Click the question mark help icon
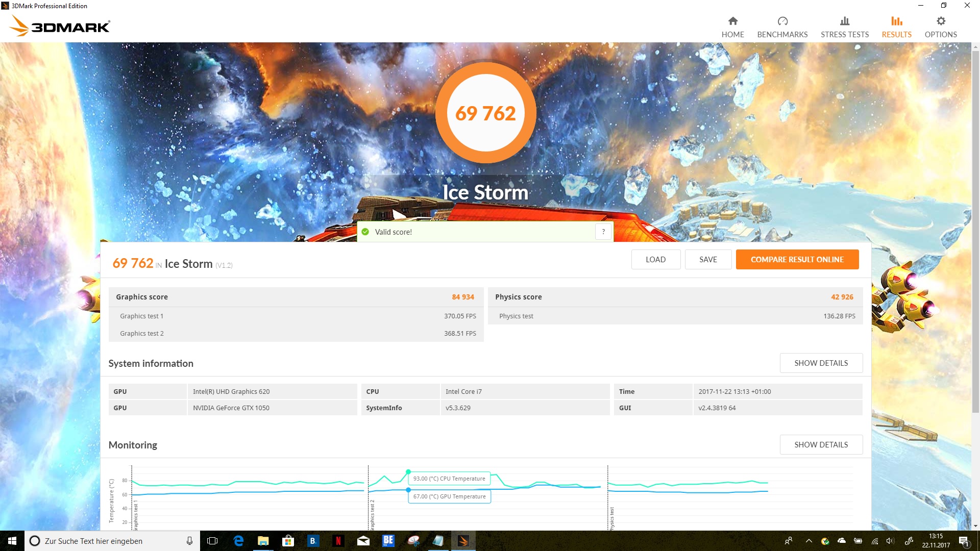 pos(603,232)
